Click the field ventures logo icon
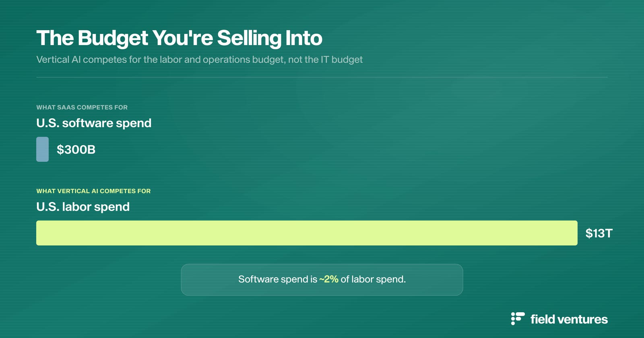Image resolution: width=644 pixels, height=338 pixels. pos(518,318)
